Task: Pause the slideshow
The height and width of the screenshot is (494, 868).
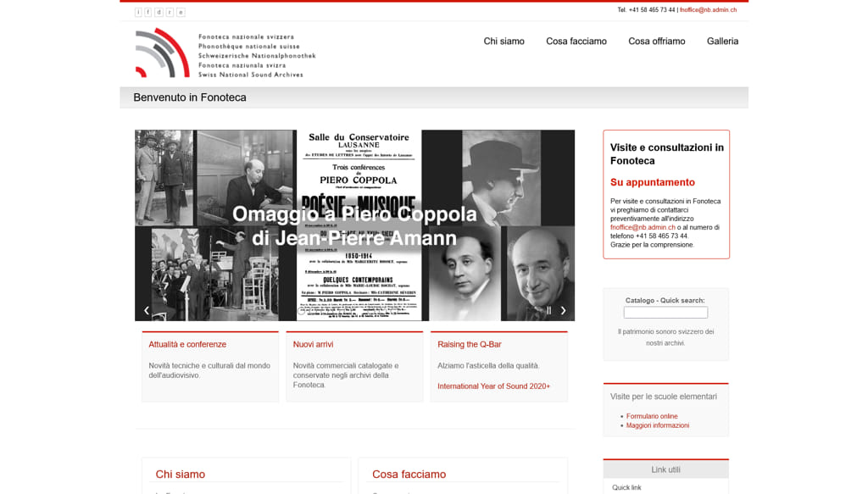Action: (548, 310)
